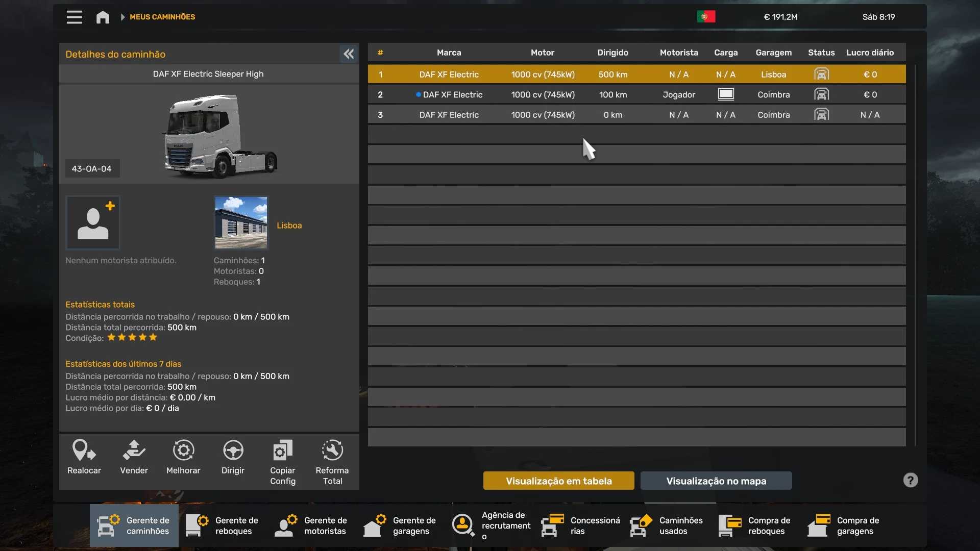Viewport: 980px width, 551px height.
Task: Select Visualização em tabela view
Action: point(558,481)
